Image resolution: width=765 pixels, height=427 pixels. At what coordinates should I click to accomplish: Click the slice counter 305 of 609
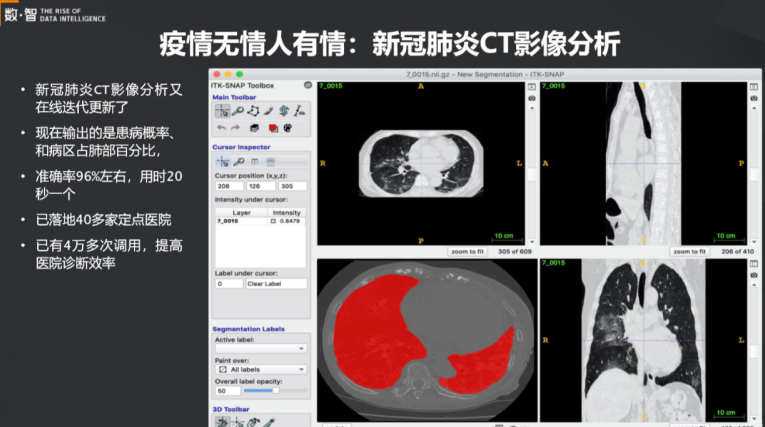tap(515, 251)
